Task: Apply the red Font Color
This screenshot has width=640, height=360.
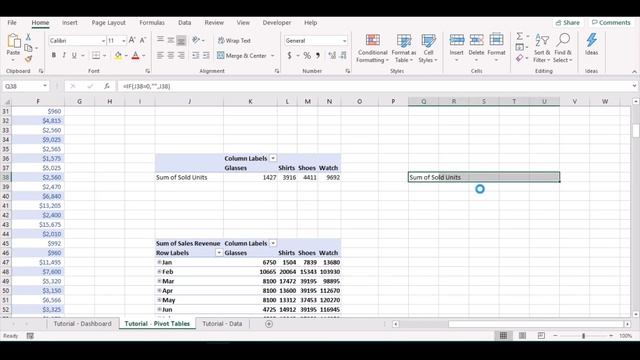Action: (136, 55)
